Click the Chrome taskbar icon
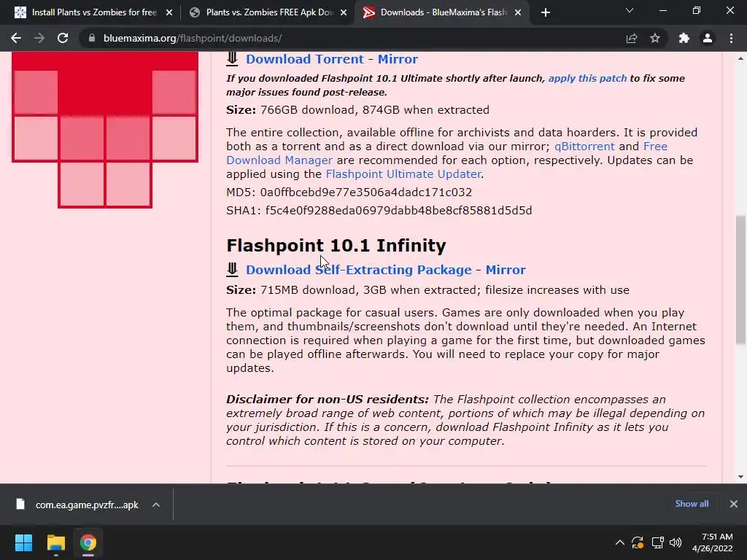The image size is (747, 560). (x=88, y=542)
